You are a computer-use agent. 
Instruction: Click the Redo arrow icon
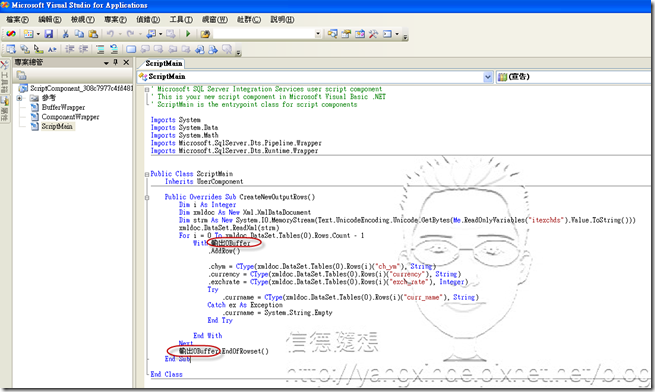click(x=131, y=34)
